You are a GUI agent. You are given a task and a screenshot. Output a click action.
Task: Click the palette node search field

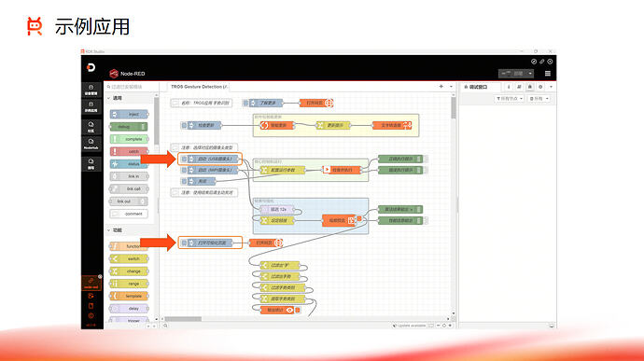tap(130, 87)
